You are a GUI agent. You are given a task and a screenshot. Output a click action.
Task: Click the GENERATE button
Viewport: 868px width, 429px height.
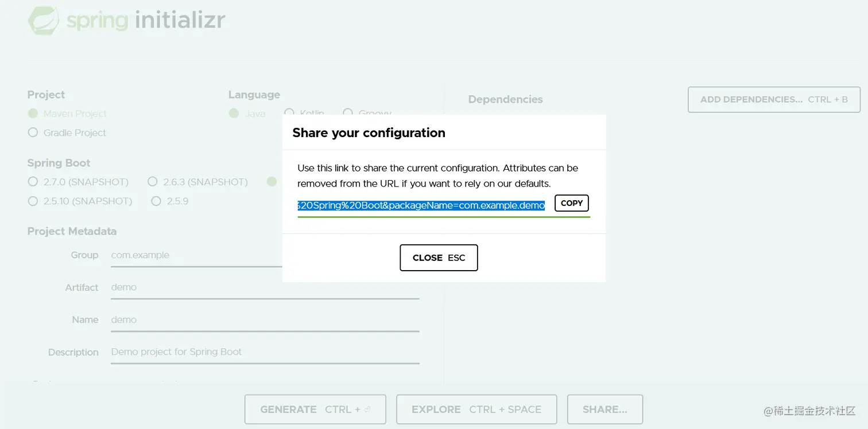click(x=315, y=409)
